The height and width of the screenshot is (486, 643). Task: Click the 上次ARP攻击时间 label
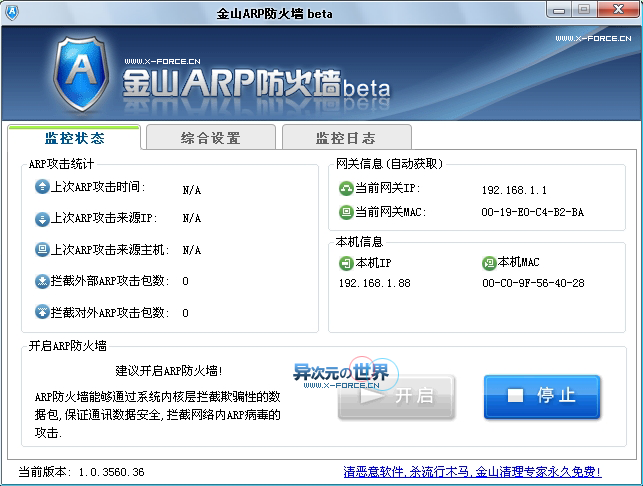pyautogui.click(x=98, y=187)
